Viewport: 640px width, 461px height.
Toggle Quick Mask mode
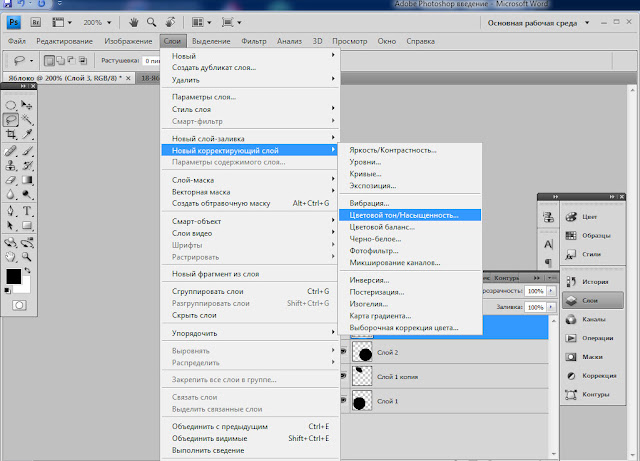click(x=19, y=305)
